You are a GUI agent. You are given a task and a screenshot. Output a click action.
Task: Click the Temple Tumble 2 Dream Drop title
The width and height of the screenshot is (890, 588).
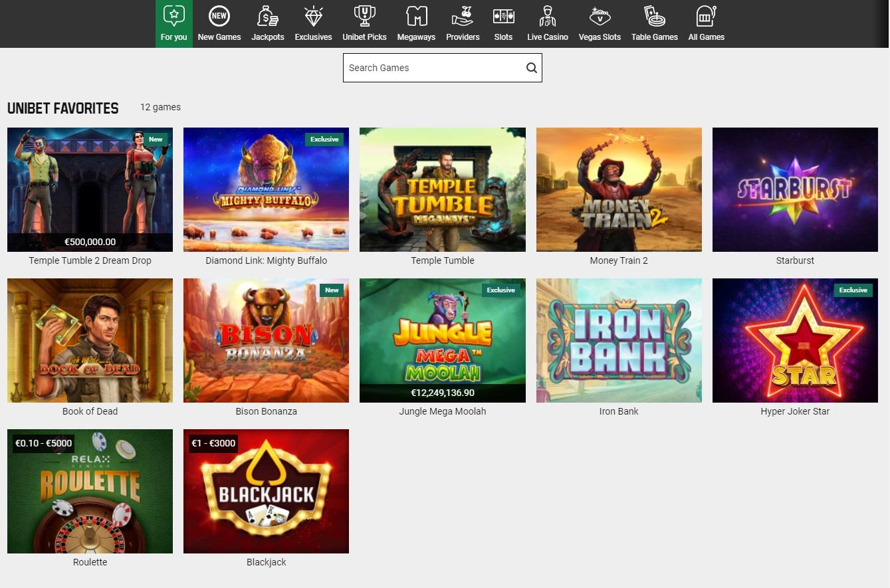(x=90, y=260)
